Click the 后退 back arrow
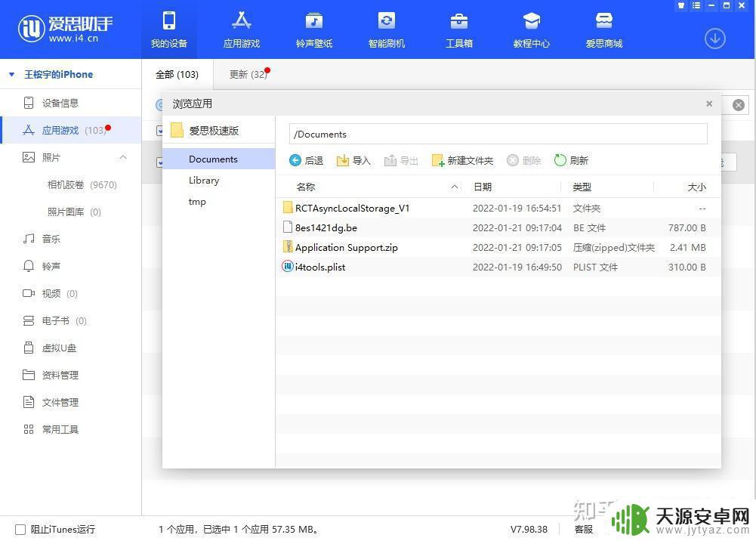 [x=306, y=161]
